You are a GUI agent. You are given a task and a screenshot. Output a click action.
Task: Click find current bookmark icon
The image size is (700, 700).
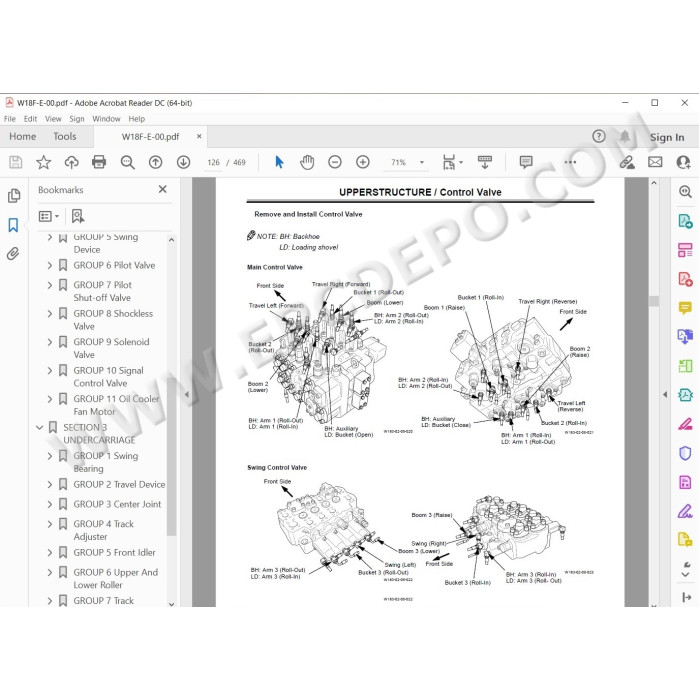pos(78,216)
